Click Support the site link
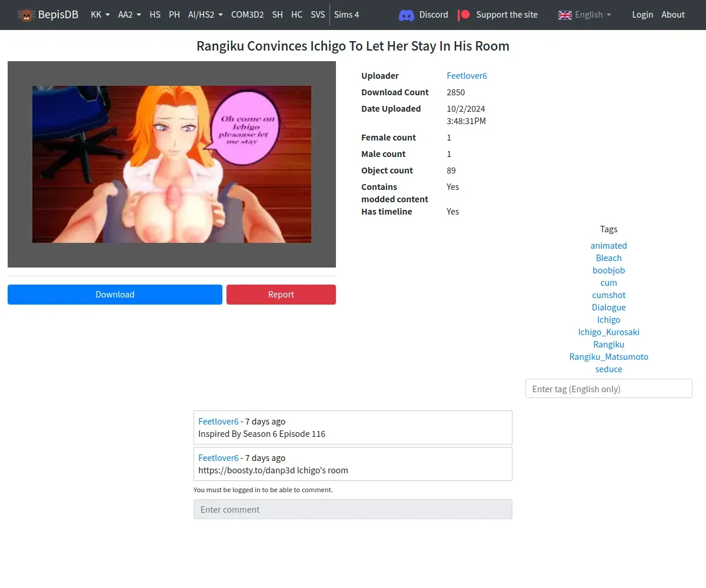This screenshot has height=588, width=706. [507, 15]
